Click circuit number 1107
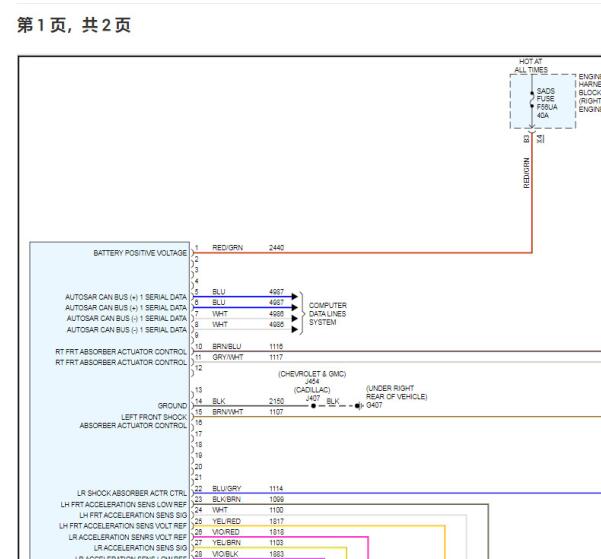The width and height of the screenshot is (601, 559). point(276,412)
